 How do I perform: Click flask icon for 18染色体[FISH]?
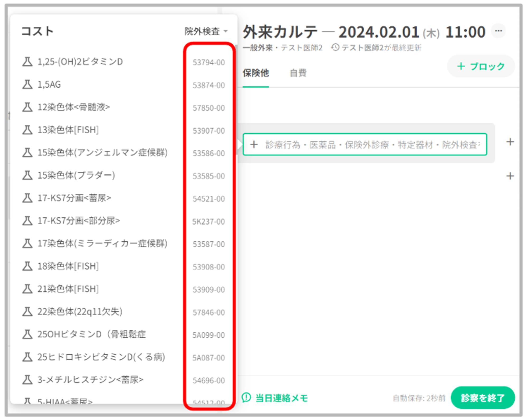(x=27, y=266)
